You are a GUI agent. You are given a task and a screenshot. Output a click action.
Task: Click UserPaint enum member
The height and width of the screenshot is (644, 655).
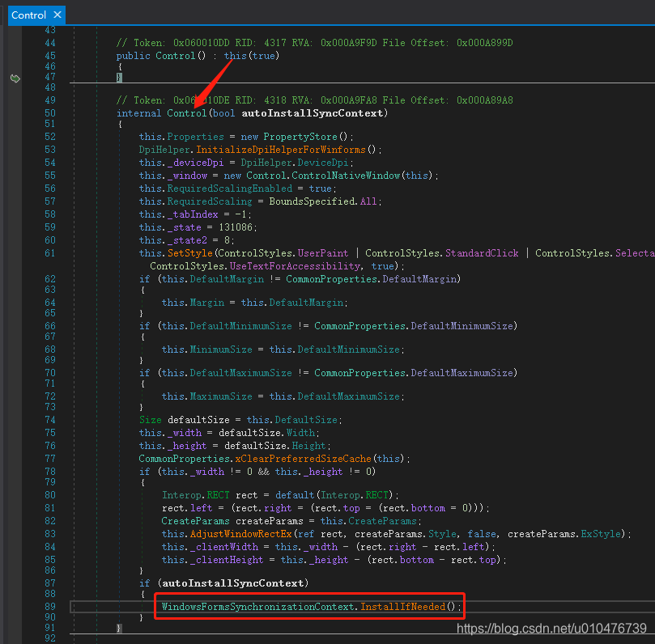point(323,253)
